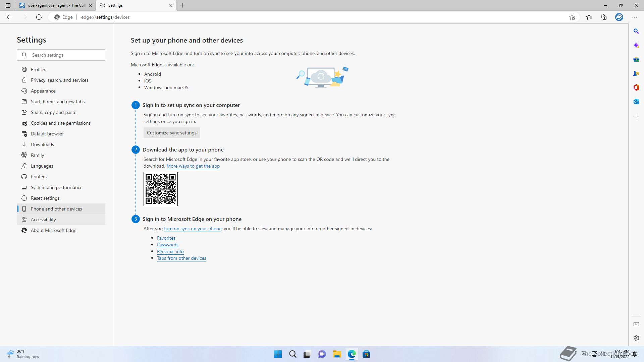Screen dimensions: 644x362
Task: Click the plus to customize sidebar
Action: (x=636, y=117)
